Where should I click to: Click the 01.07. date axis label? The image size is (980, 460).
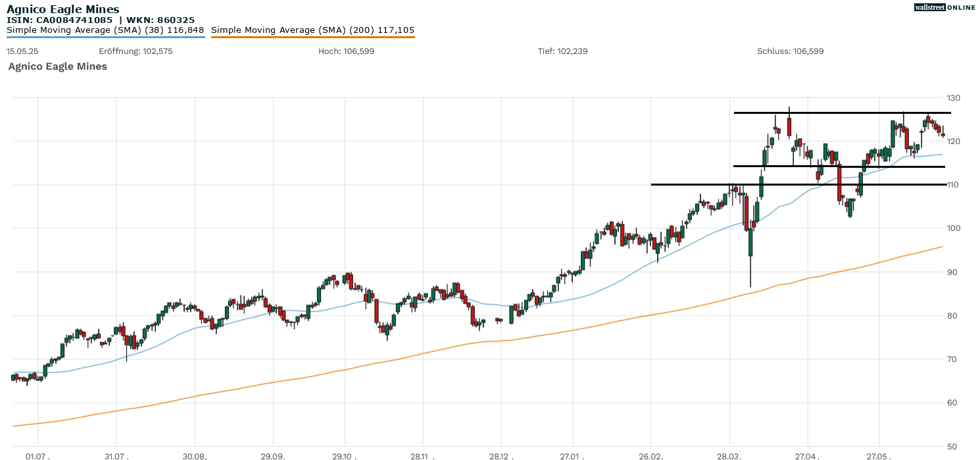[x=37, y=455]
